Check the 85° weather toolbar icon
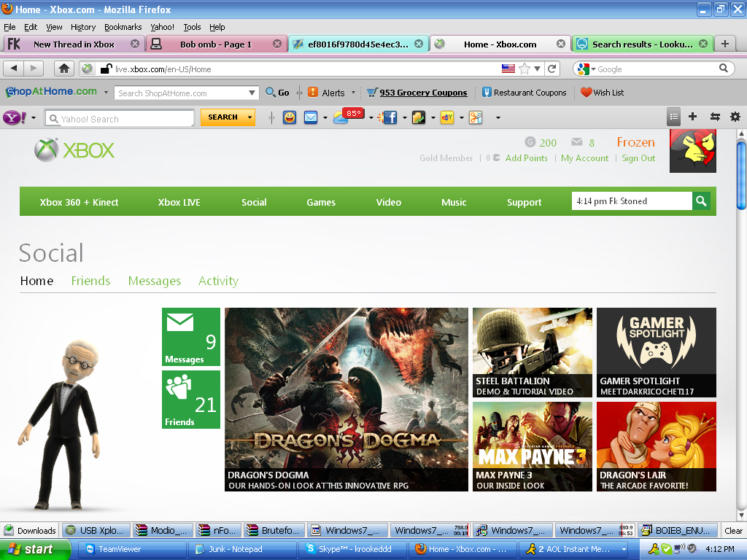747x560 pixels. tap(349, 116)
